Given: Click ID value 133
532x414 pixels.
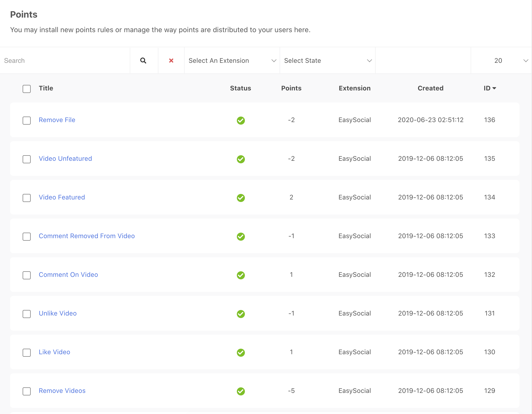Looking at the screenshot, I should click(490, 236).
